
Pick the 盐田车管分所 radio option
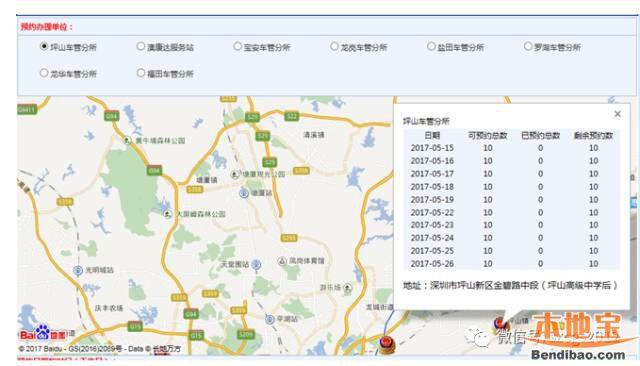click(431, 46)
